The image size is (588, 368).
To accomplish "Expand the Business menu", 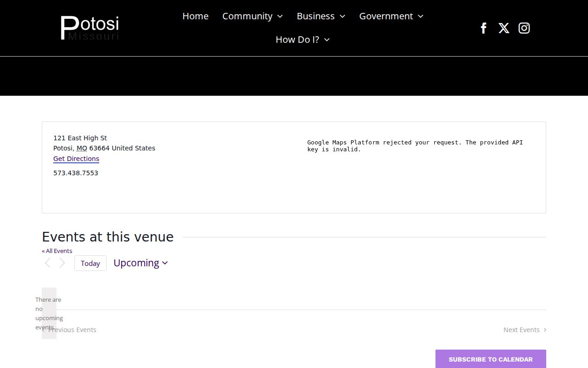I will point(321,16).
